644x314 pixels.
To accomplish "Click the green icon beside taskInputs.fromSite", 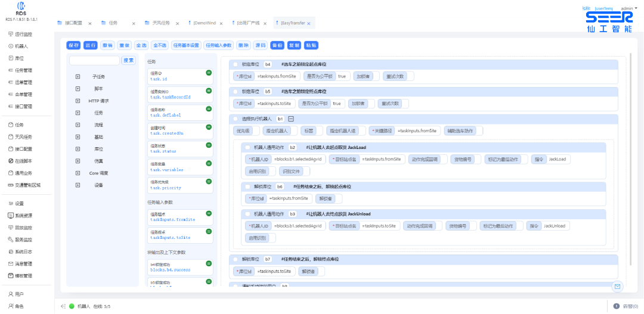I will click(209, 213).
